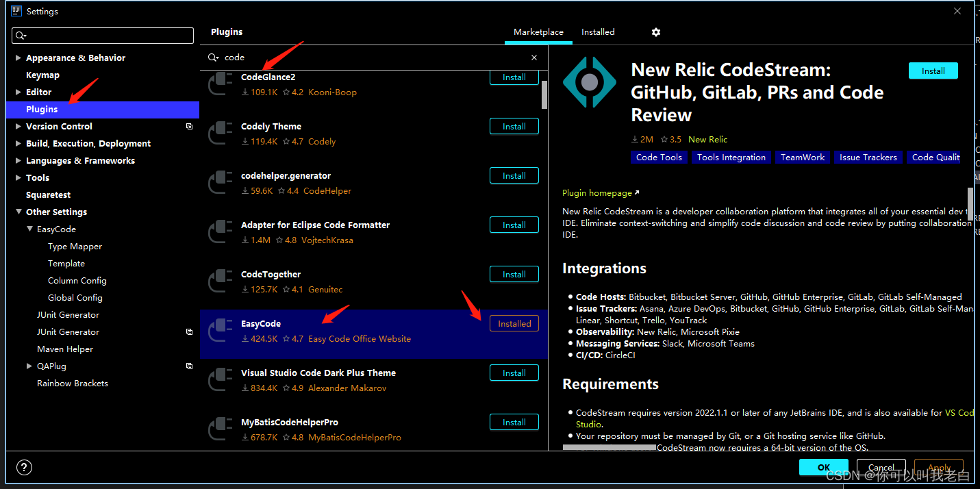Click the plugin details vertical scrollbar
Image resolution: width=980 pixels, height=489 pixels.
tap(970, 205)
